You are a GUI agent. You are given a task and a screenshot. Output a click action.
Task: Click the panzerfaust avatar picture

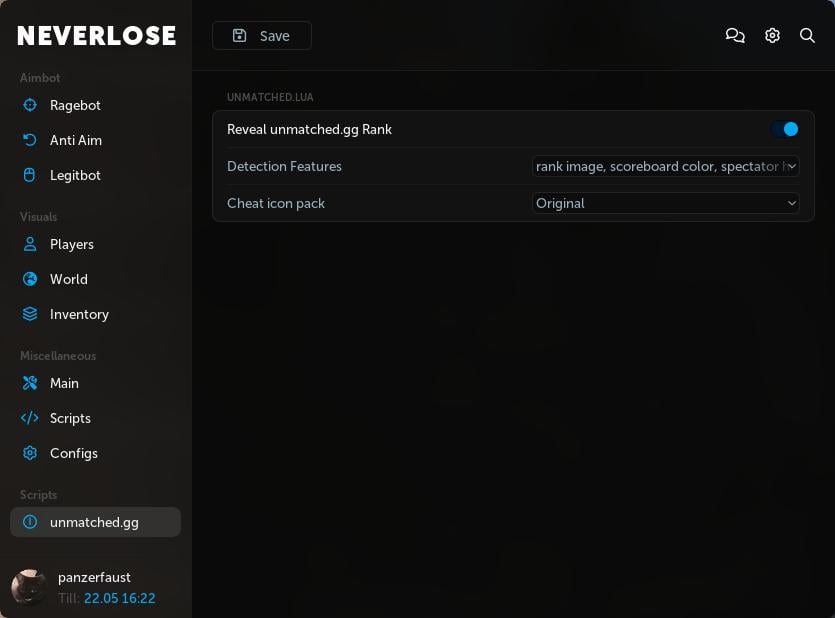(x=29, y=588)
